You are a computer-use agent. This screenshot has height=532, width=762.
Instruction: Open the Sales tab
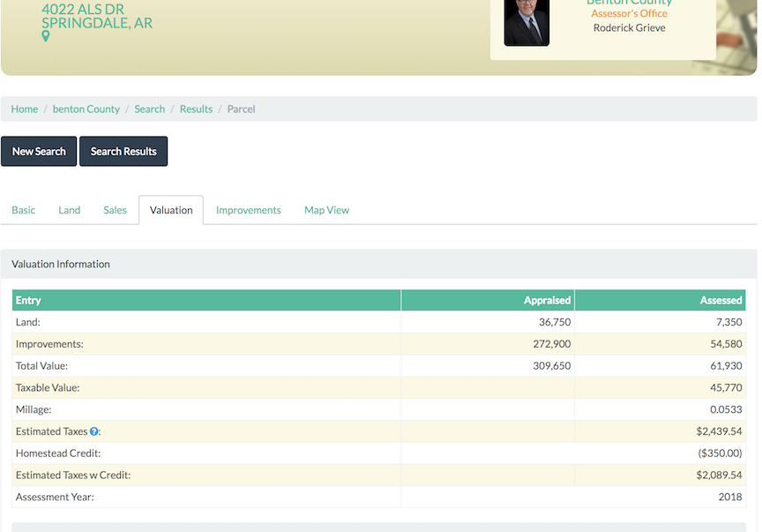tap(115, 210)
